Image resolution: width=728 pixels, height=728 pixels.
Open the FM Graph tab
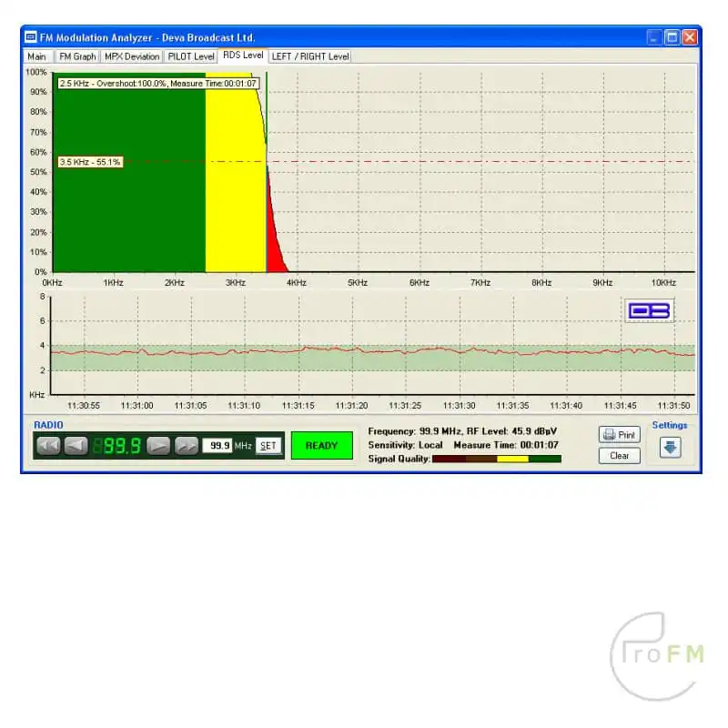[x=77, y=56]
